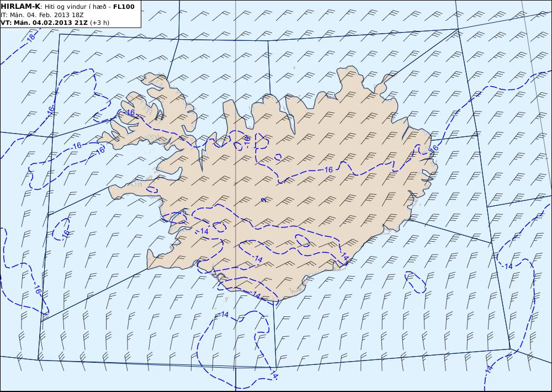Click the 'VT: Mán. 04.02.2013 21Z' valid time
552x392 pixels.
pyautogui.click(x=44, y=23)
